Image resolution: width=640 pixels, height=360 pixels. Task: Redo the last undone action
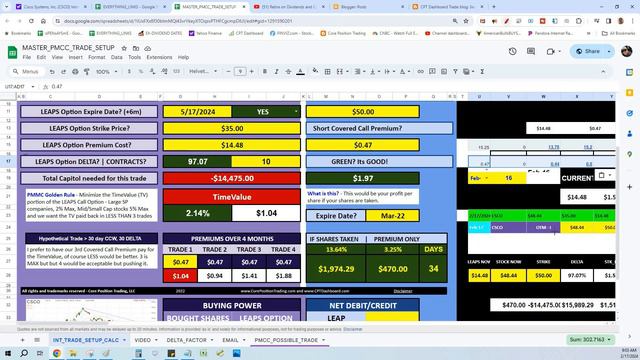tap(63, 71)
